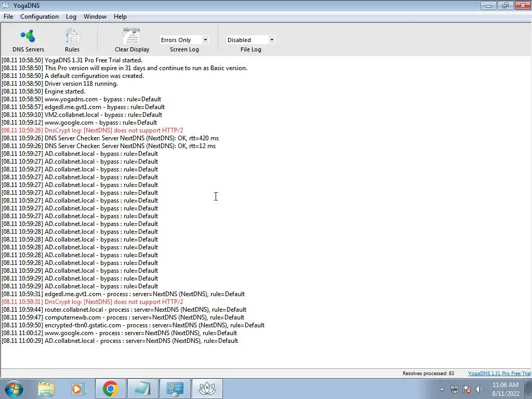Open the Log menu
Image resolution: width=532 pixels, height=399 pixels.
[x=71, y=17]
